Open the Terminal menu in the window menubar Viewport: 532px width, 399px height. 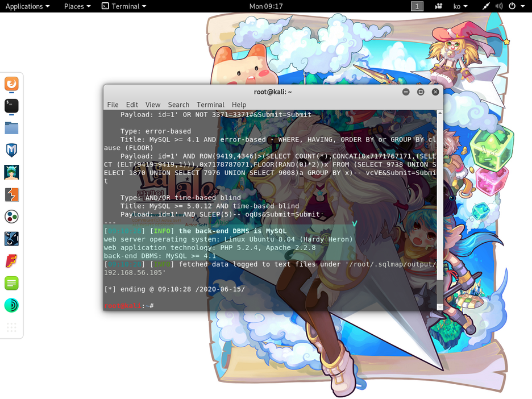[x=210, y=105]
